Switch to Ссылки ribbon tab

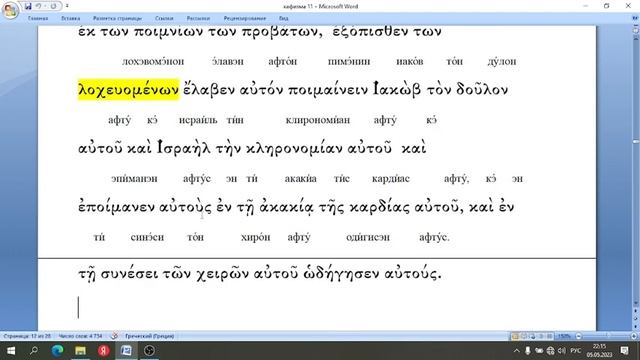pyautogui.click(x=164, y=18)
